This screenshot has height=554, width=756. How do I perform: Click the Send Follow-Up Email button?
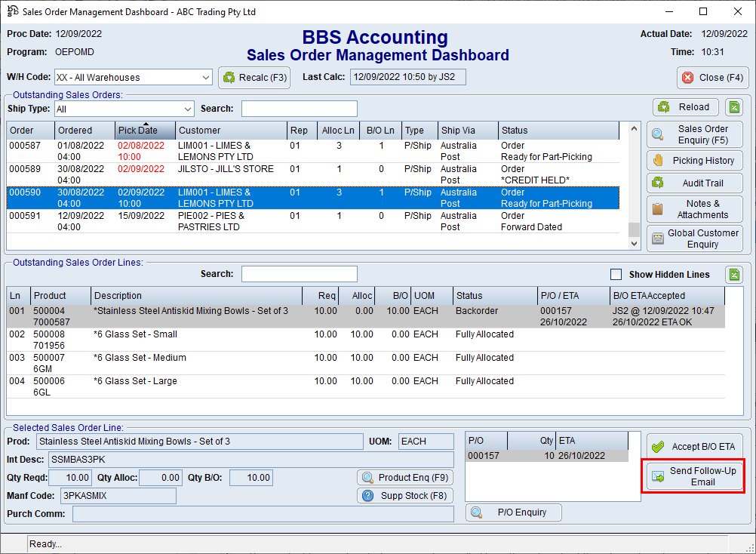pyautogui.click(x=693, y=476)
